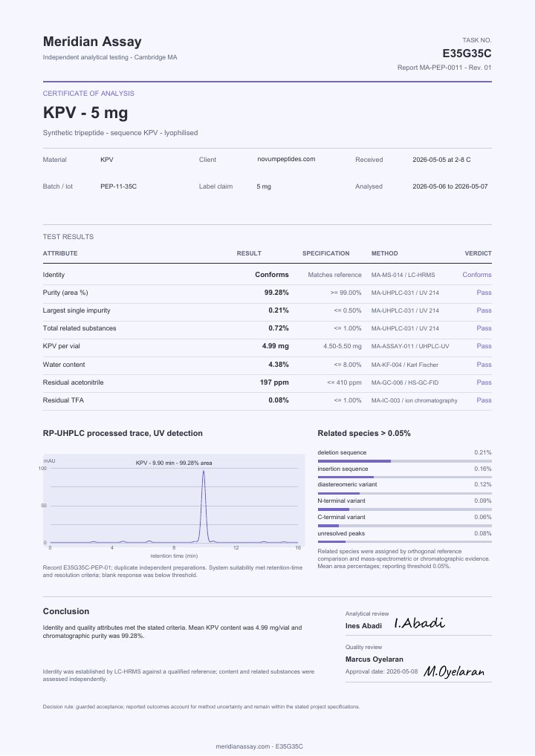Screen dimensions: 535x756
Task: Click the Residual TFA row Pass verdict
Action: coord(484,400)
